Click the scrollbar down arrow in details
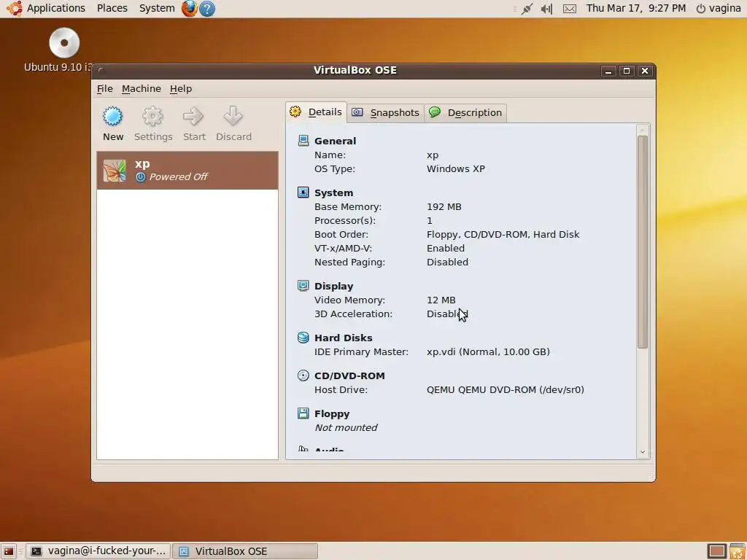 click(x=642, y=452)
